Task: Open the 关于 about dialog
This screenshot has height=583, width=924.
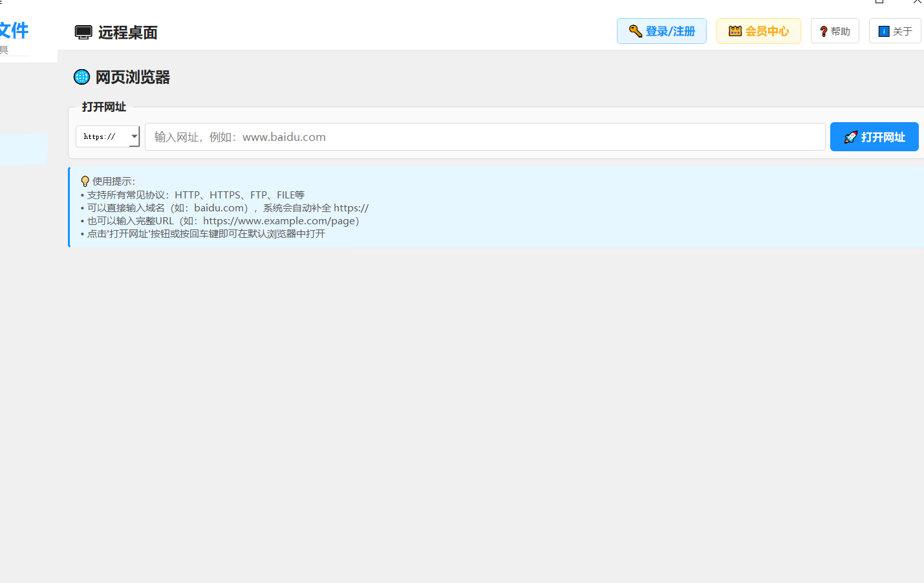Action: pyautogui.click(x=895, y=31)
